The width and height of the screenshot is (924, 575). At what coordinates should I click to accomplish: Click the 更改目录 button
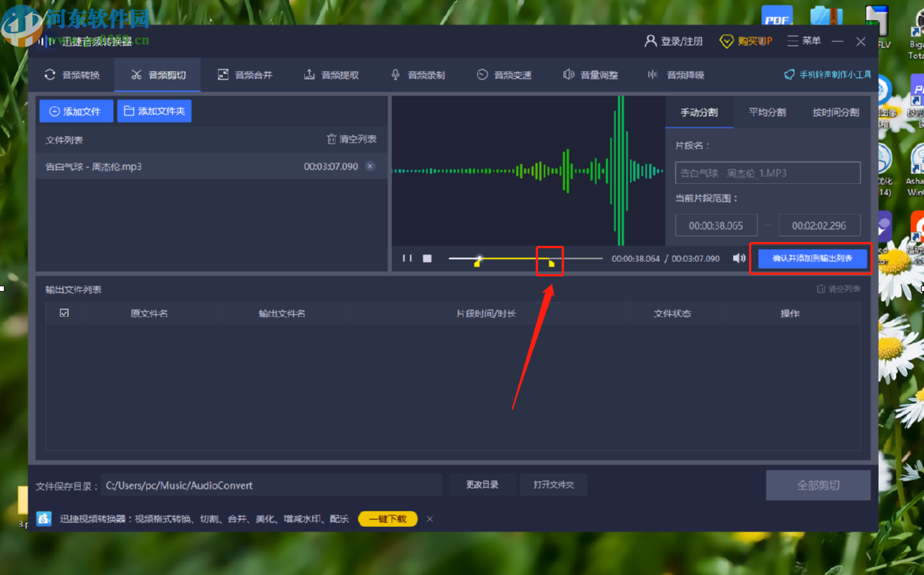point(482,485)
